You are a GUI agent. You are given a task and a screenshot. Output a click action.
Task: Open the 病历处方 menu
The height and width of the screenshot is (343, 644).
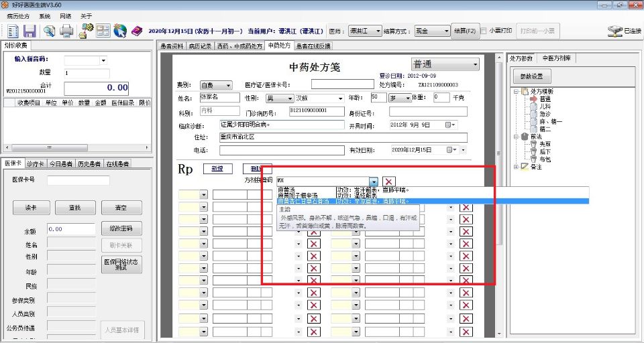pyautogui.click(x=18, y=15)
